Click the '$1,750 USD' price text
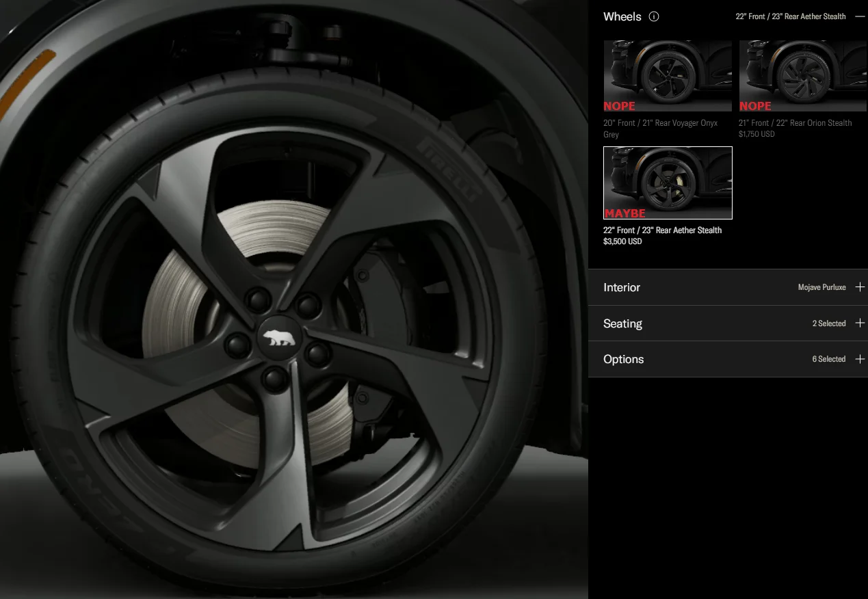Viewport: 868px width, 599px height. (757, 134)
